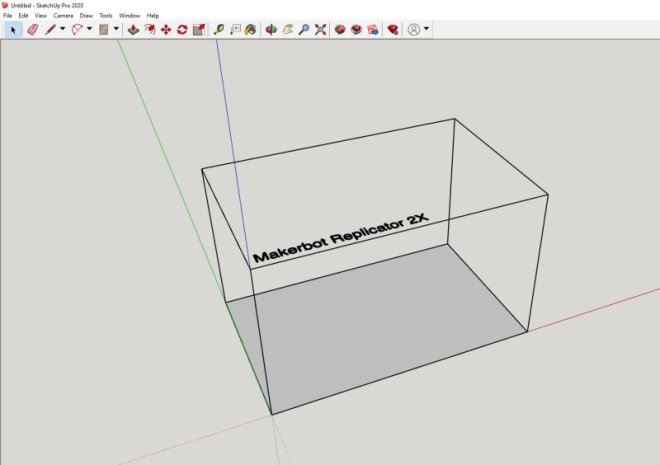Select the Push/Pull tool
The width and height of the screenshot is (660, 465).
[133, 30]
